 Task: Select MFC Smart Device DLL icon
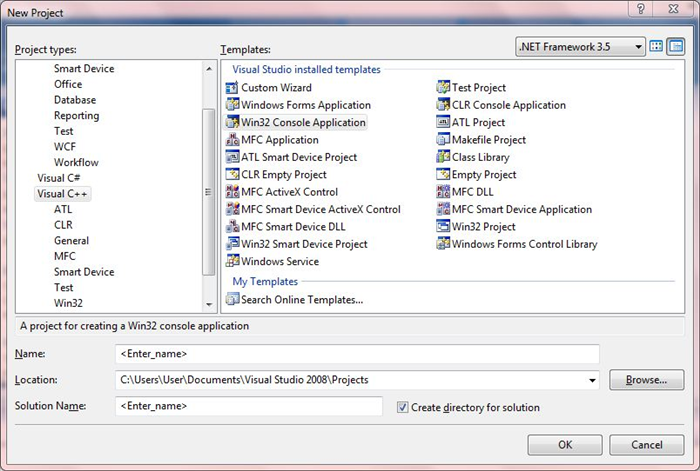(x=232, y=227)
